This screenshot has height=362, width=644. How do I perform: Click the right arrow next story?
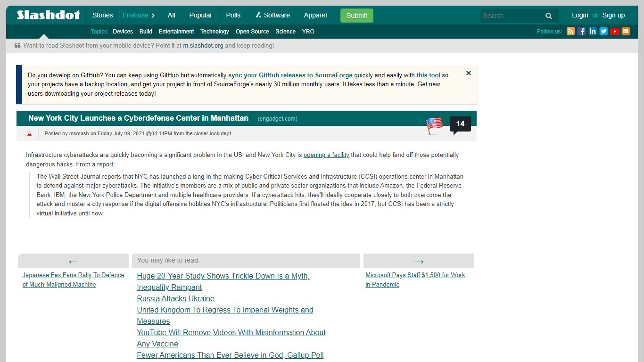tap(419, 261)
